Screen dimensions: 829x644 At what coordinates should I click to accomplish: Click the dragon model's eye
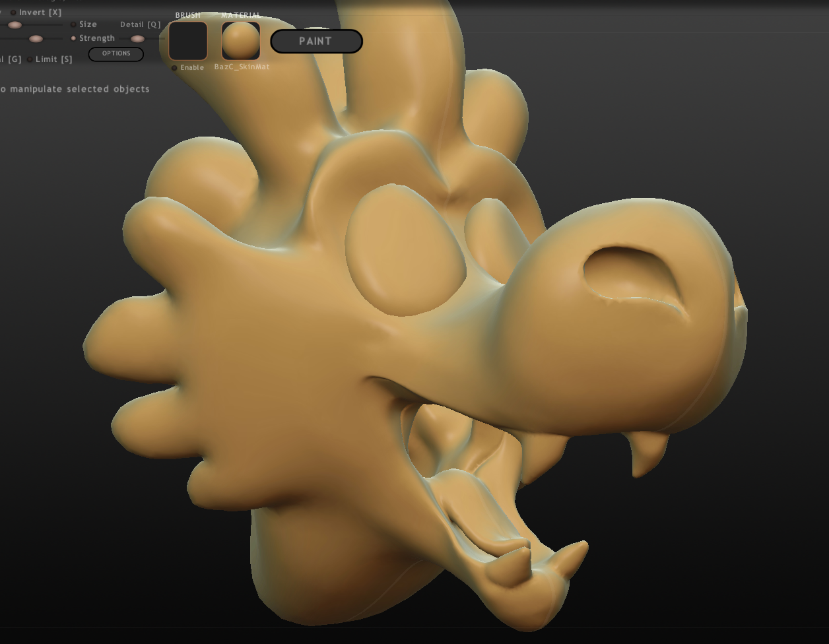tap(405, 249)
